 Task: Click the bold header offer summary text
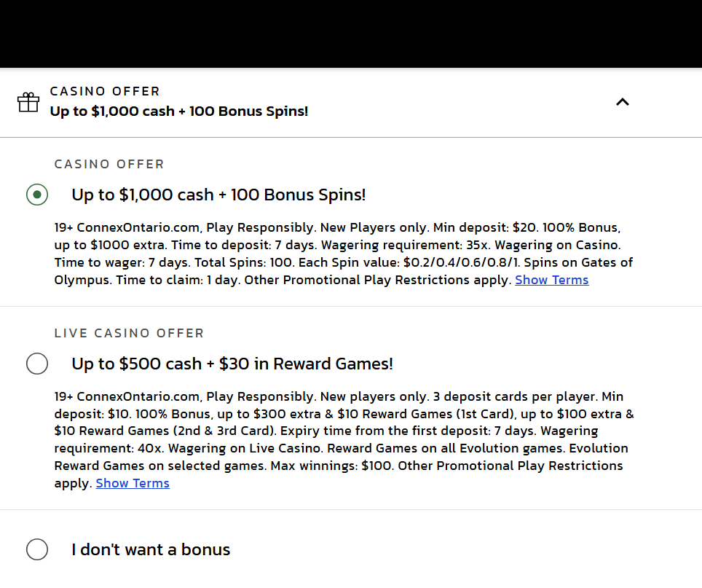pyautogui.click(x=178, y=111)
